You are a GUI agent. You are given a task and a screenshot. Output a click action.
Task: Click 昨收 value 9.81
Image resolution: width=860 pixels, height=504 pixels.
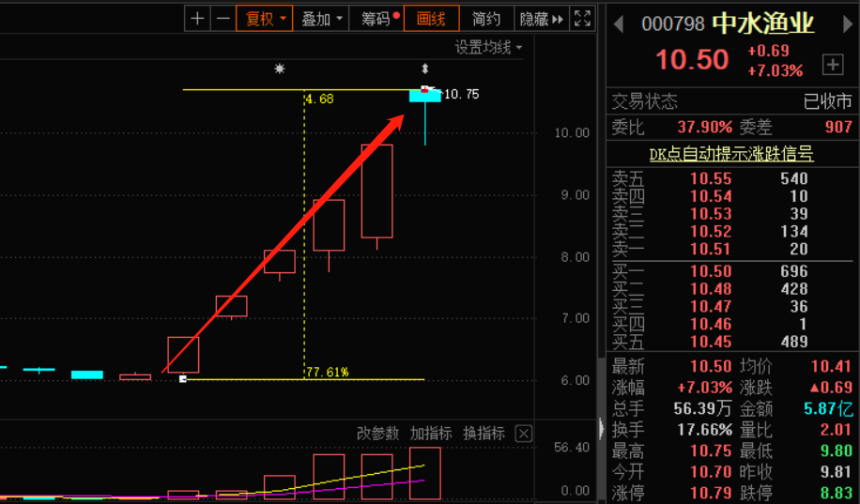[x=837, y=472]
